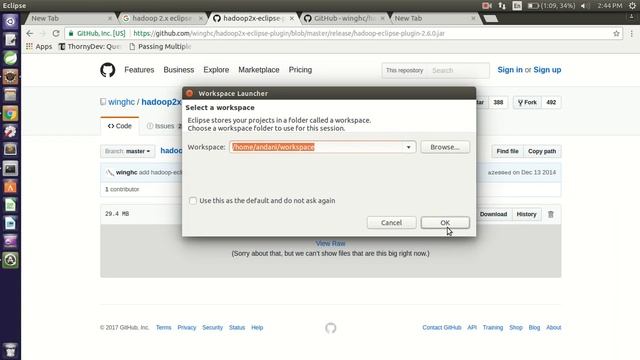Click the GitHub search field
Image resolution: width=640 pixels, height=360 pixels.
click(458, 70)
